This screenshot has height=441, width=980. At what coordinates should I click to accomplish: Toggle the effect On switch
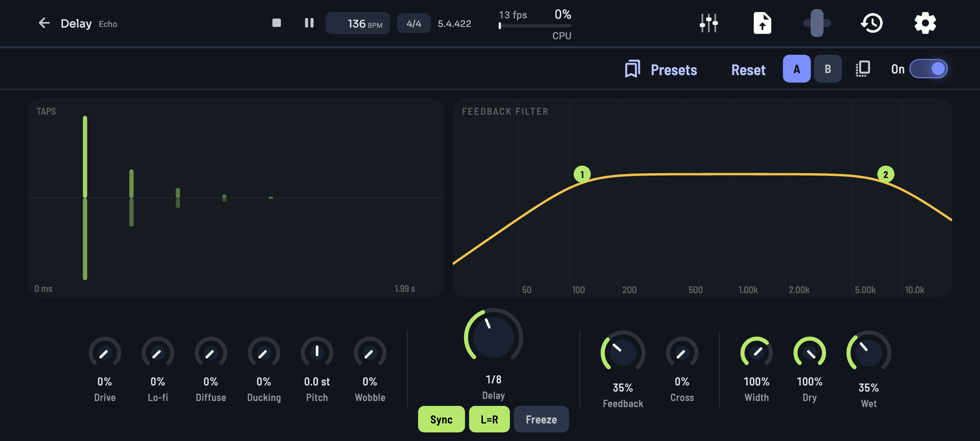tap(929, 69)
